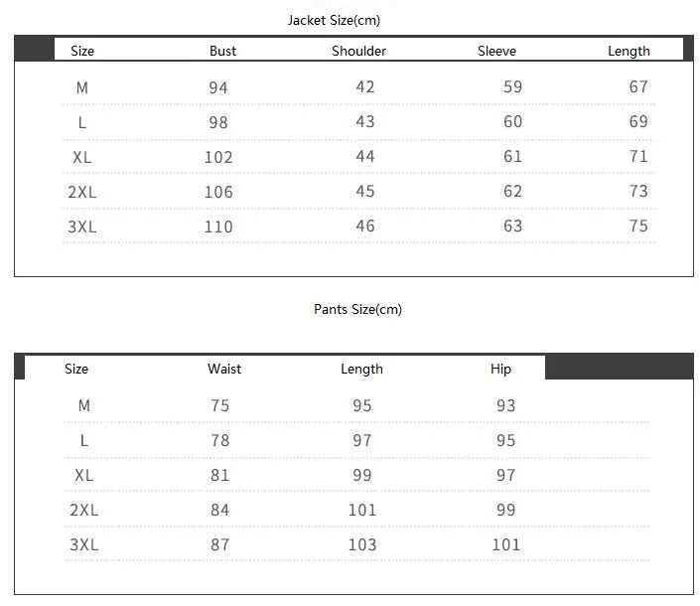Viewport: 700px width, 606px height.
Task: Select jacket length value 75
Action: 638,226
